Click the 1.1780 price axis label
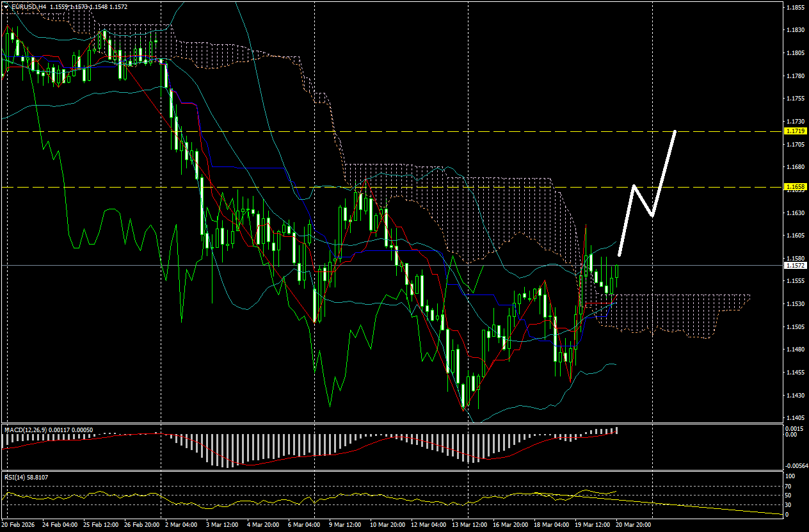The height and width of the screenshot is (532, 809). [x=794, y=76]
